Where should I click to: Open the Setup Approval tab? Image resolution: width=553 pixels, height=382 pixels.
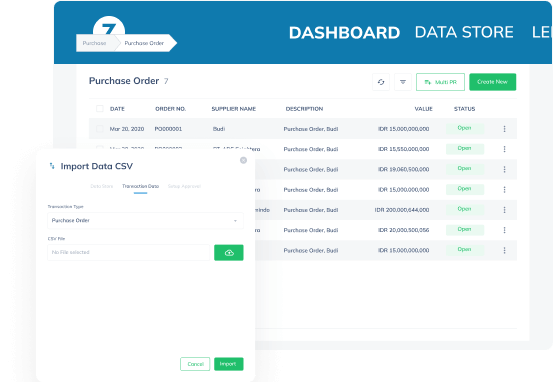coord(184,186)
